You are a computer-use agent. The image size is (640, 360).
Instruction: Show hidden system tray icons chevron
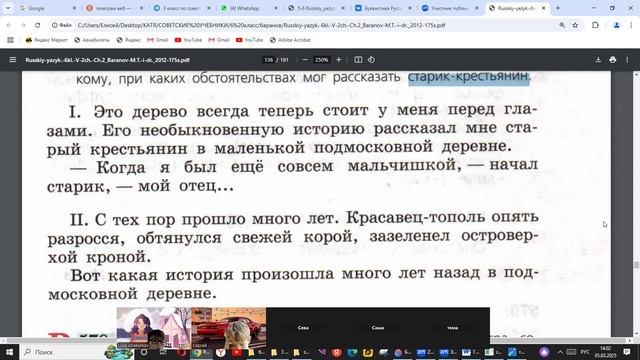pos(560,352)
